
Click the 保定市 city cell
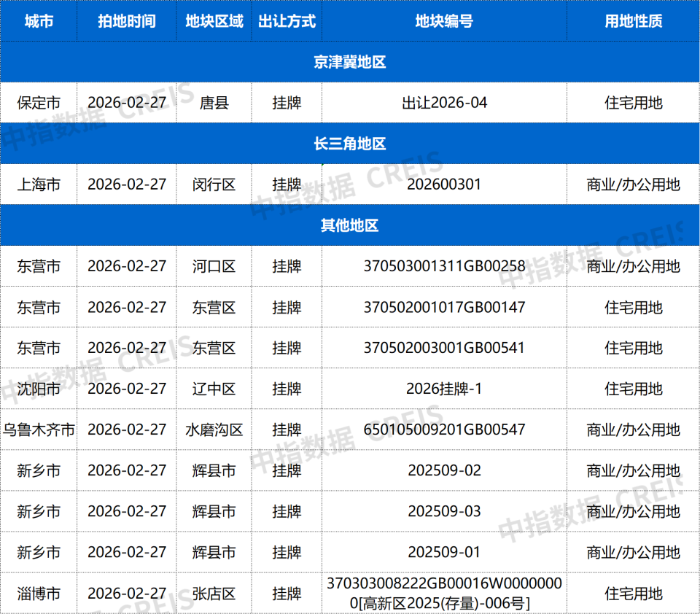click(39, 103)
